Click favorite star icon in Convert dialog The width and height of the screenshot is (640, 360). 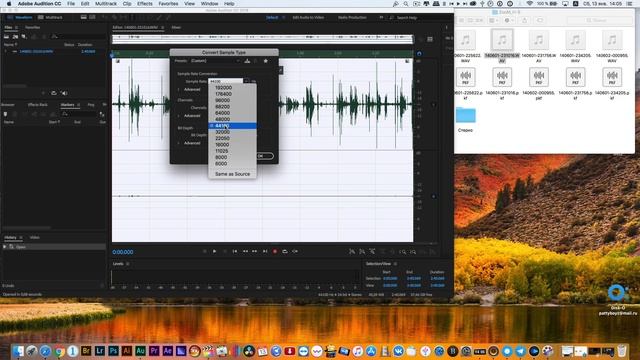266,61
